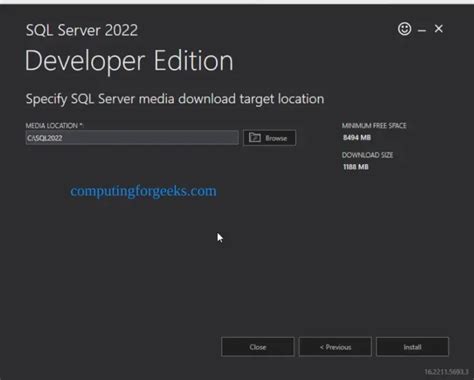The width and height of the screenshot is (474, 380).
Task: Focus the Media Location path field
Action: coord(132,138)
